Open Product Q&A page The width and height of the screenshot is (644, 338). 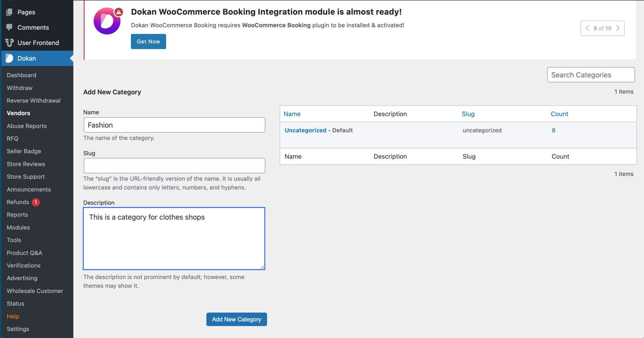tap(24, 253)
